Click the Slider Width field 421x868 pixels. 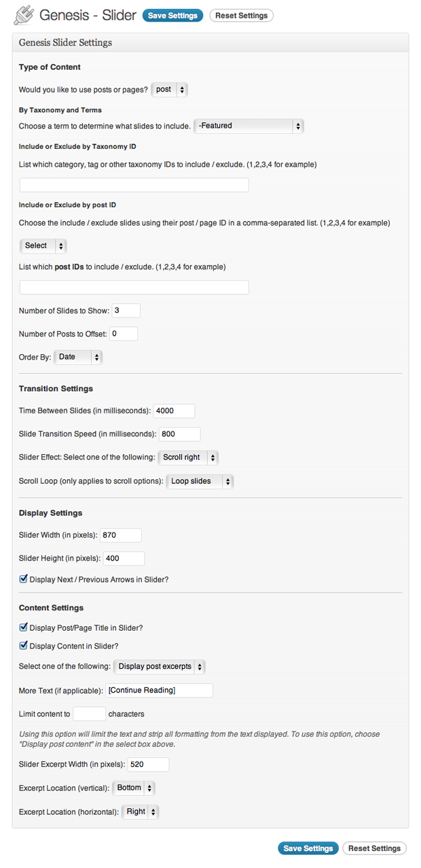tap(121, 536)
